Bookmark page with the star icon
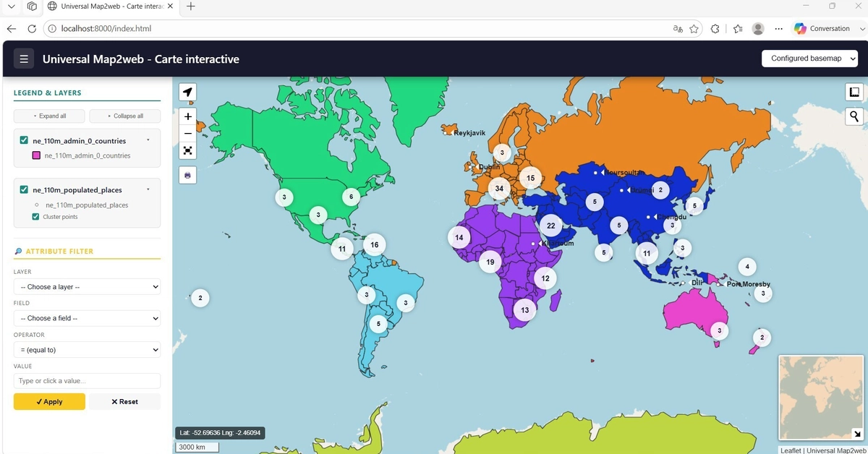Viewport: 868px width, 454px height. (x=694, y=29)
